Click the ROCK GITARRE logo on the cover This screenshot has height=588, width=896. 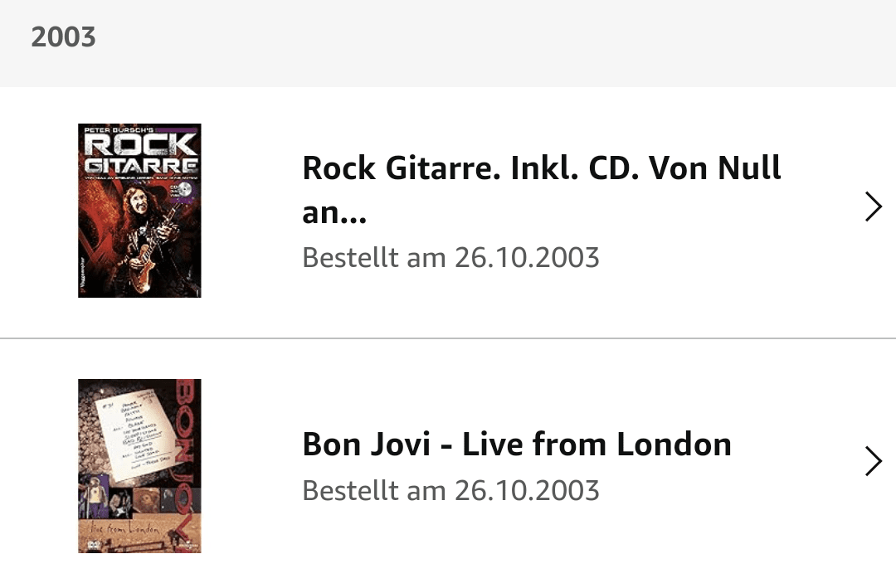(139, 153)
